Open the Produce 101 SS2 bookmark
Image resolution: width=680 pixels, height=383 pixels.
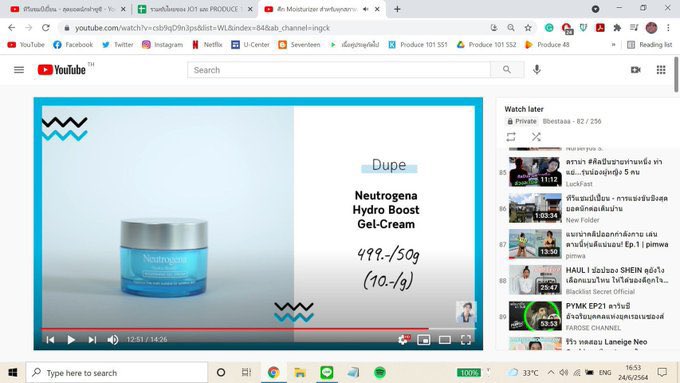[486, 45]
